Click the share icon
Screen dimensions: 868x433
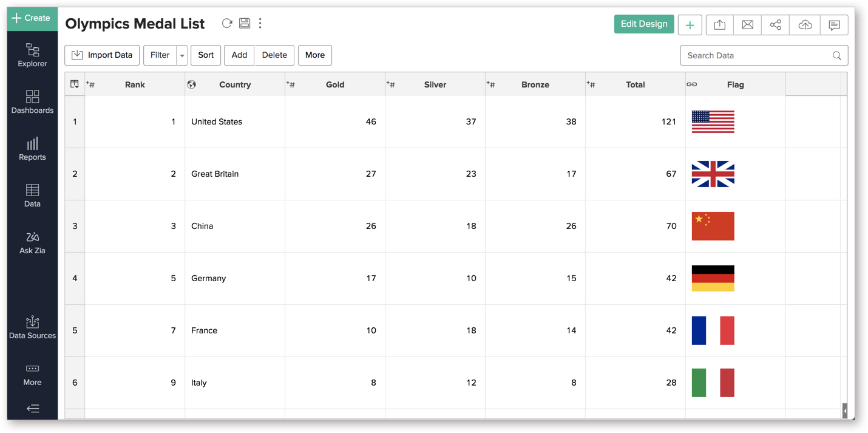pyautogui.click(x=776, y=25)
